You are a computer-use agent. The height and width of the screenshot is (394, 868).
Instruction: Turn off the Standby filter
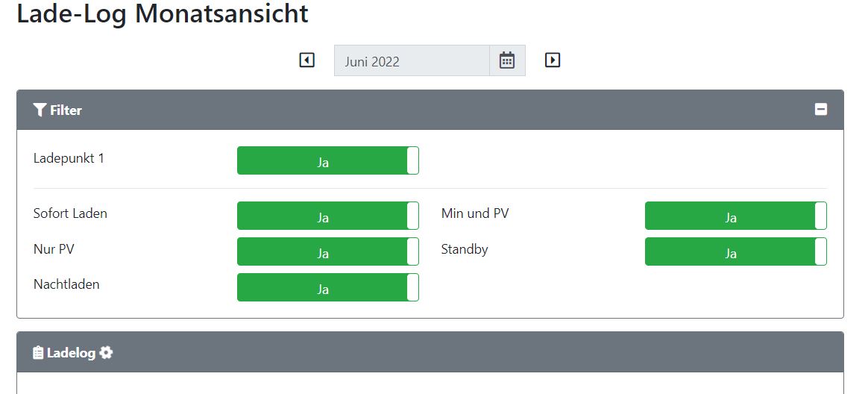tap(735, 252)
